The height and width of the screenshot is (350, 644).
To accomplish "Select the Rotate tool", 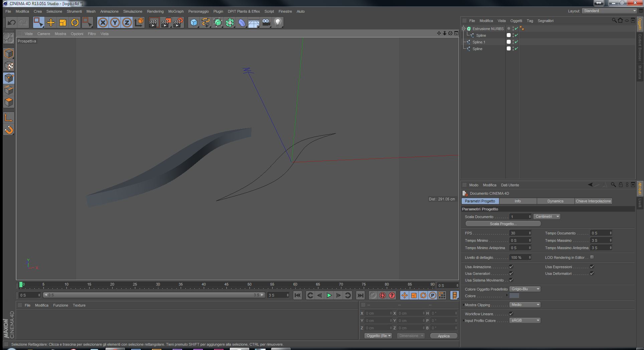I will (75, 22).
